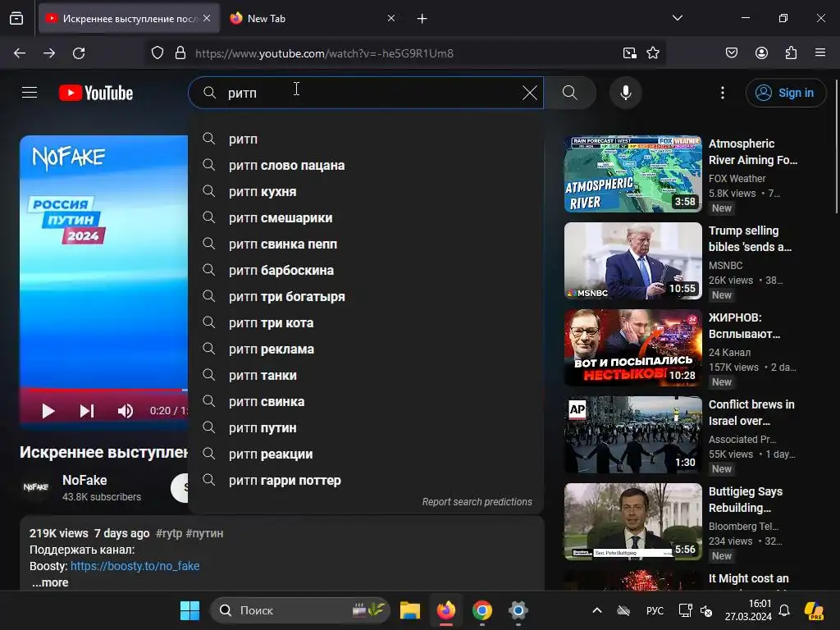Open the ЖИРНОВ video thumbnail

click(x=632, y=347)
